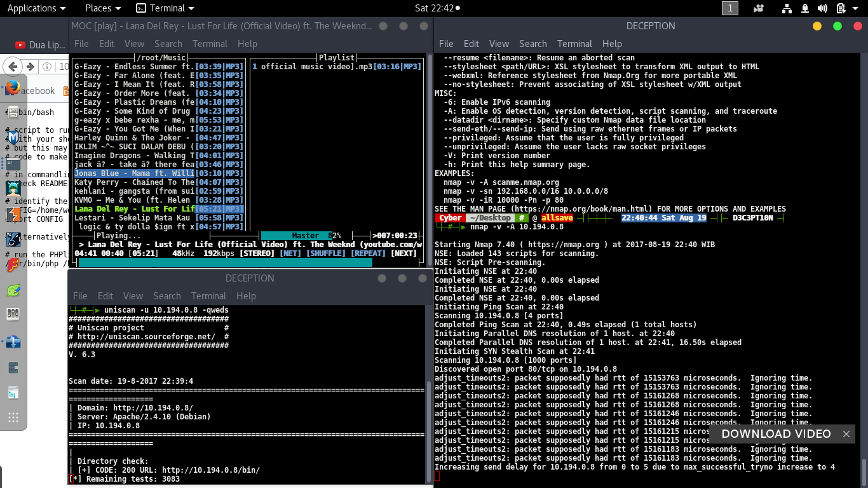This screenshot has width=868, height=488.
Task: Select playlist entry official music video].mp3
Action: coord(337,67)
